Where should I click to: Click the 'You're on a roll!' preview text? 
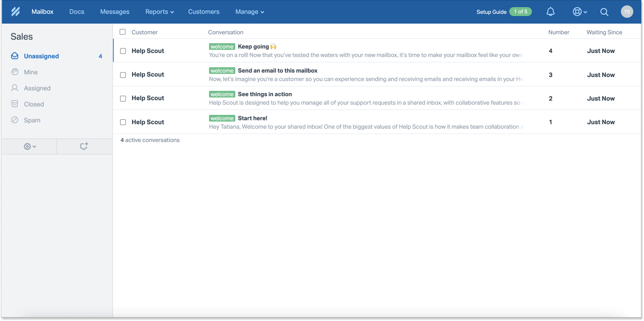(366, 55)
